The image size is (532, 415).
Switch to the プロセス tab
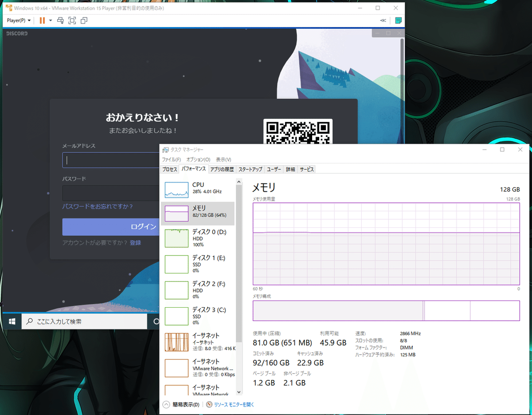(x=170, y=169)
